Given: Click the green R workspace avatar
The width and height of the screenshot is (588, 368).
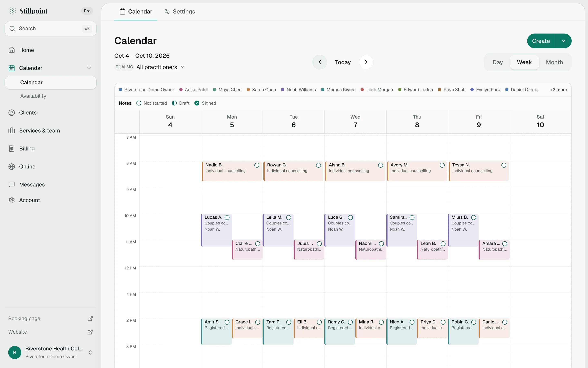Looking at the screenshot, I should pyautogui.click(x=14, y=352).
